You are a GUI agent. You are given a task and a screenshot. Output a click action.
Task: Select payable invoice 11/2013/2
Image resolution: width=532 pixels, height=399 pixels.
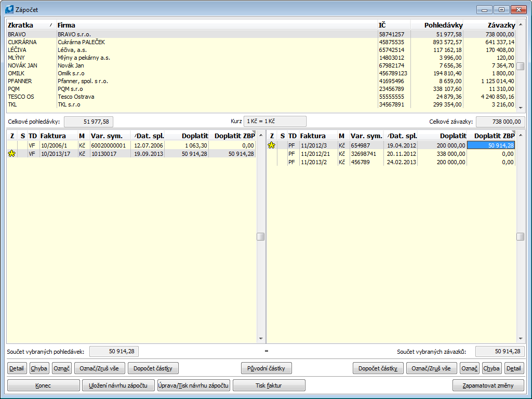pyautogui.click(x=391, y=162)
